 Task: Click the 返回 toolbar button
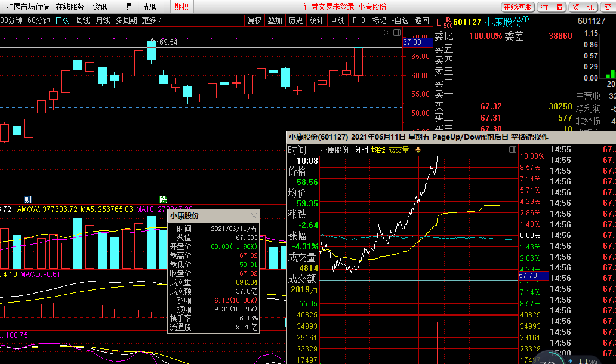(x=422, y=20)
